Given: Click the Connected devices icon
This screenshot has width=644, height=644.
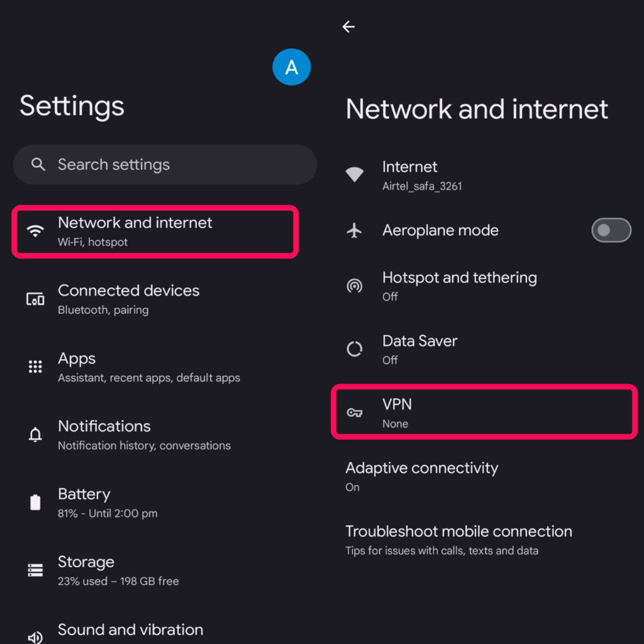Looking at the screenshot, I should (35, 299).
